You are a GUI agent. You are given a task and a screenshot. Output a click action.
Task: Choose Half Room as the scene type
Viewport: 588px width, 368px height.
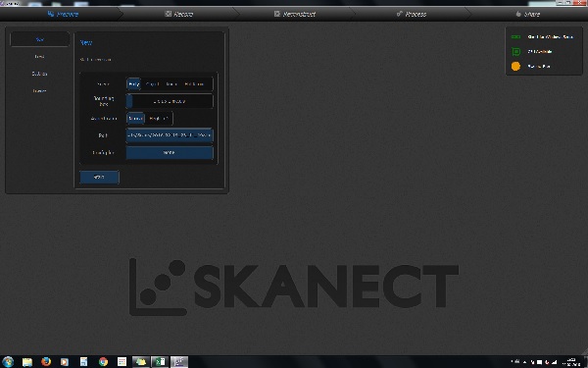click(x=194, y=84)
